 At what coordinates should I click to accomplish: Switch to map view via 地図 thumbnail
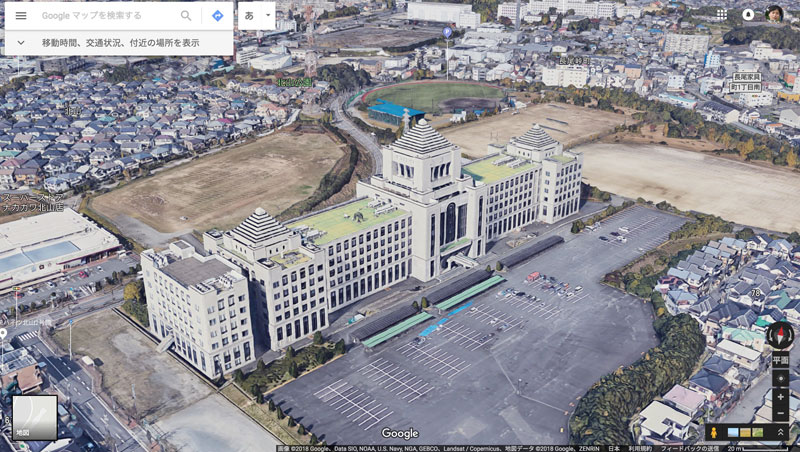pos(34,417)
